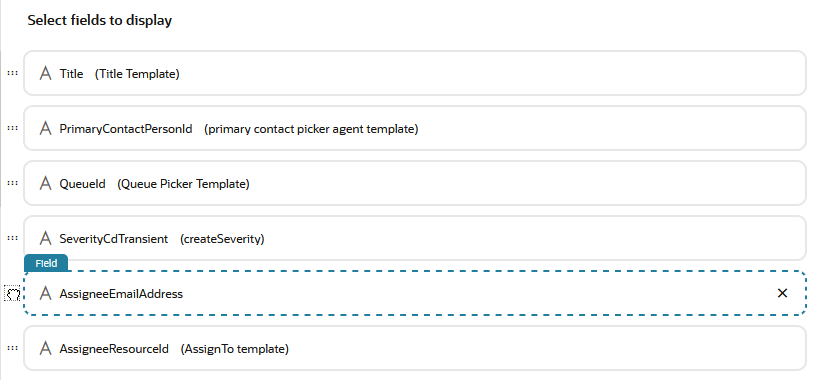Select the Title field row

click(415, 73)
